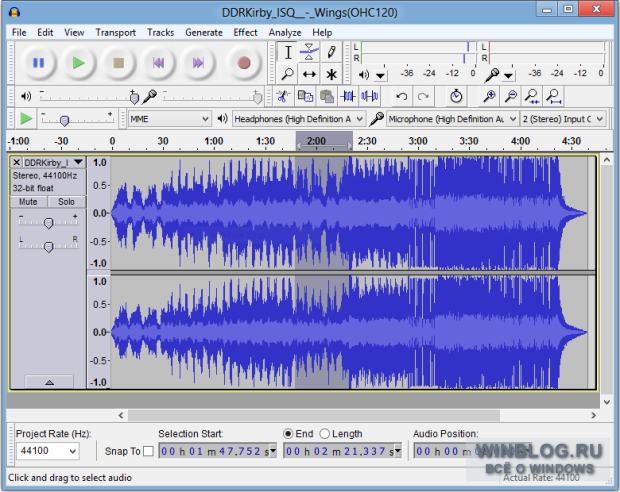Click the input meter microphone icon
This screenshot has width=620, height=492.
(x=492, y=74)
